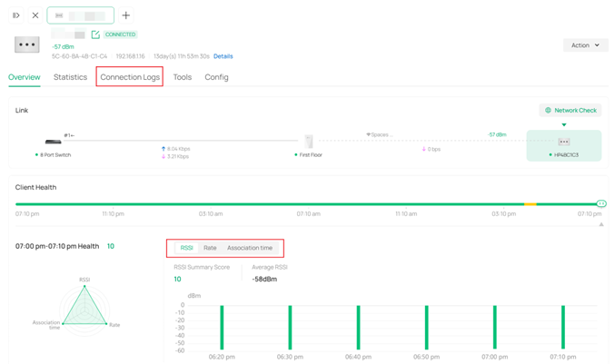Viewport: 614px width, 364px height.
Task: Run Network Check
Action: coord(570,110)
